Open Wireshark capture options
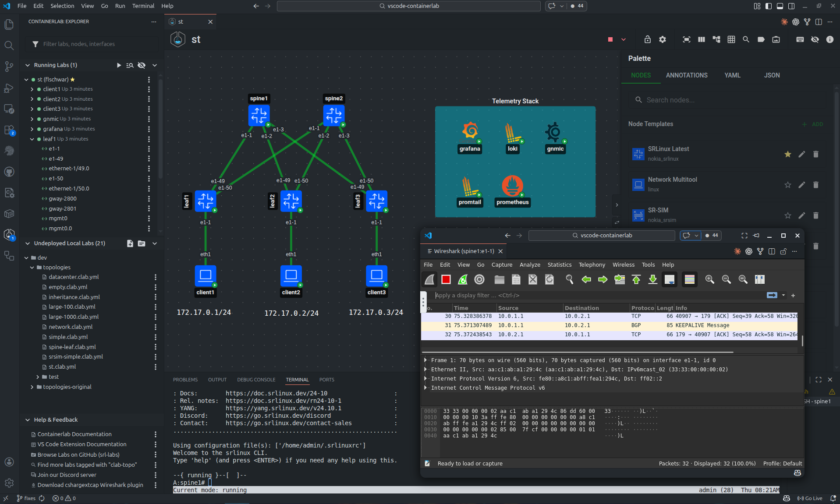840x504 pixels. 479,279
